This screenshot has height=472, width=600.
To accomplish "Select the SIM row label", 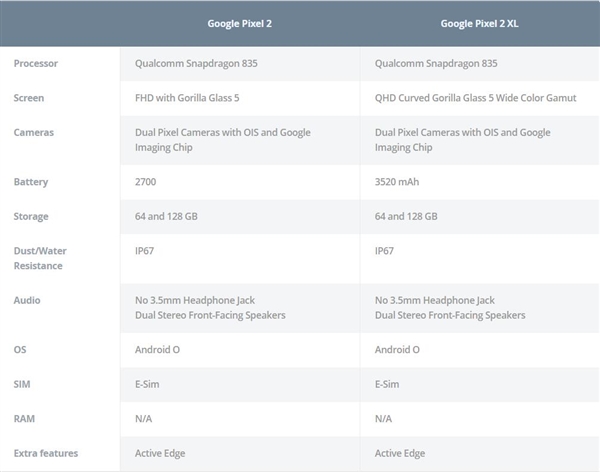I will 23,384.
